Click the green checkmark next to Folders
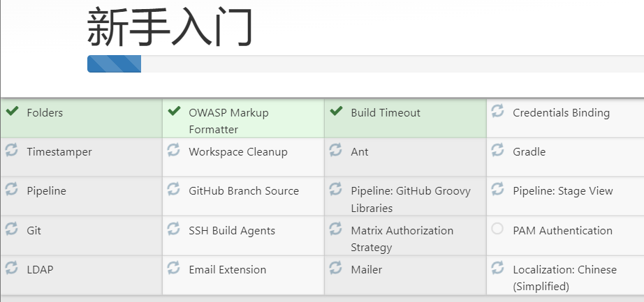 [13, 111]
